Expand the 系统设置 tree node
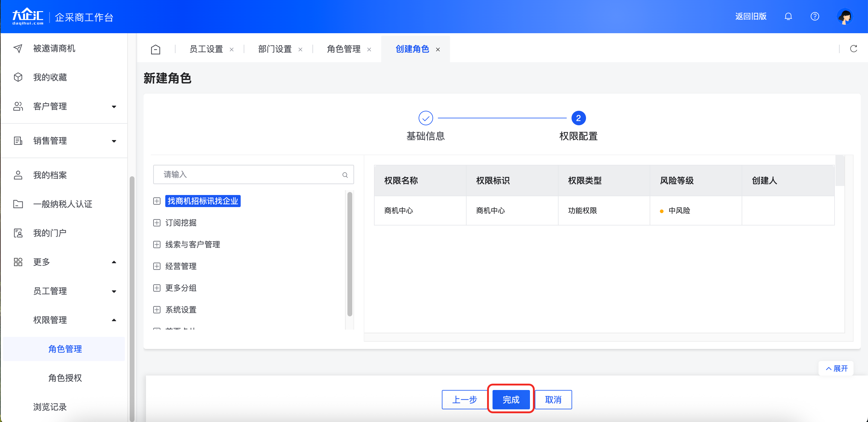The width and height of the screenshot is (868, 422). click(157, 310)
